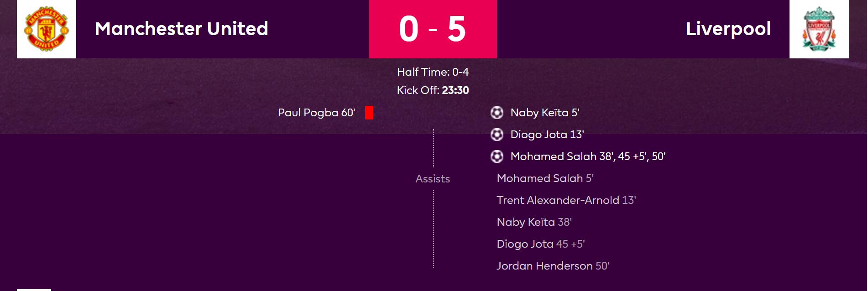The image size is (868, 291).
Task: Click Paul Pogba's red card icon
Action: [x=369, y=113]
